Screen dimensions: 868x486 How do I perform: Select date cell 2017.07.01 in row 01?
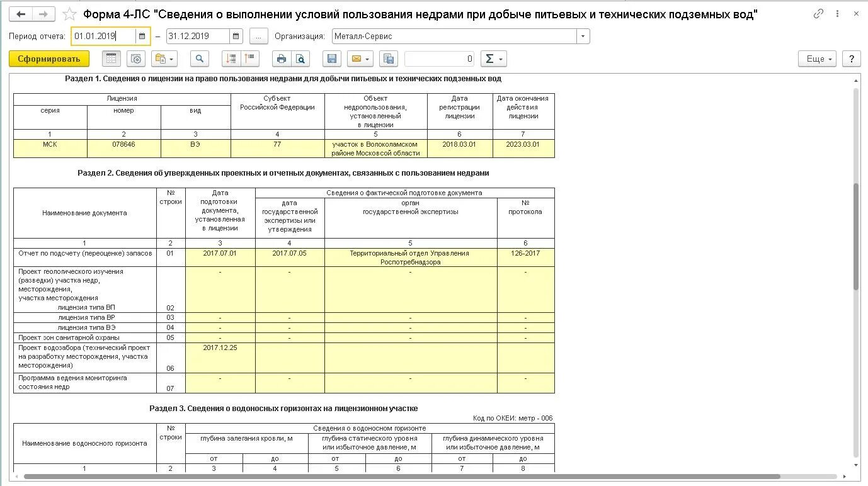pos(220,257)
